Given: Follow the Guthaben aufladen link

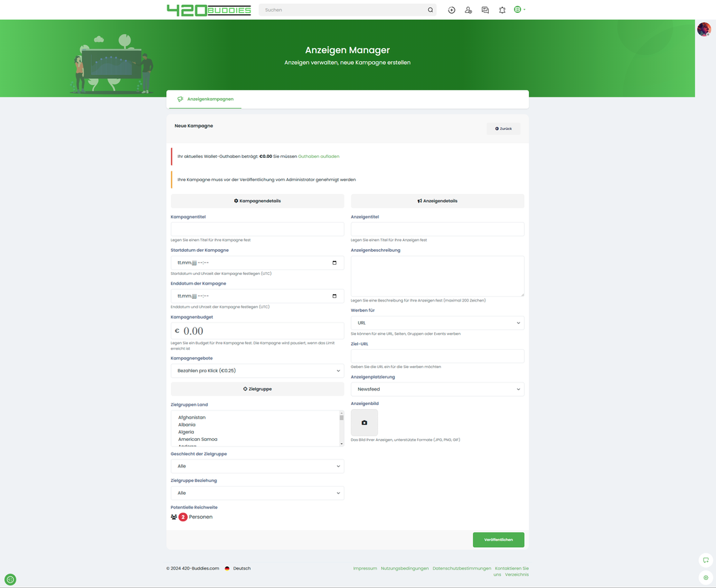Looking at the screenshot, I should [x=319, y=157].
